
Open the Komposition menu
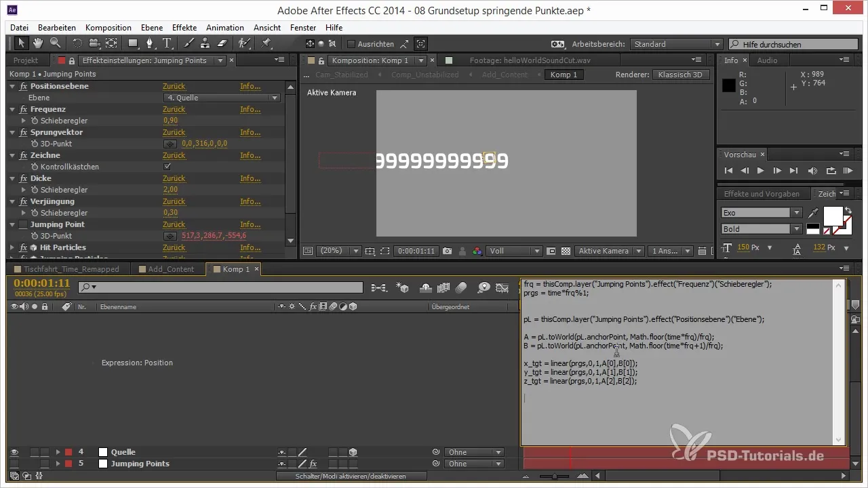[108, 28]
